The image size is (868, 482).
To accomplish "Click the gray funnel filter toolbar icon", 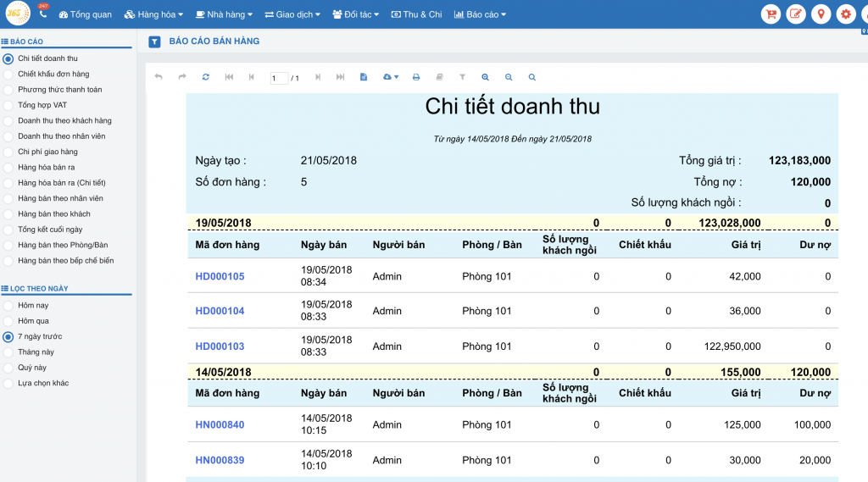I will [x=462, y=77].
